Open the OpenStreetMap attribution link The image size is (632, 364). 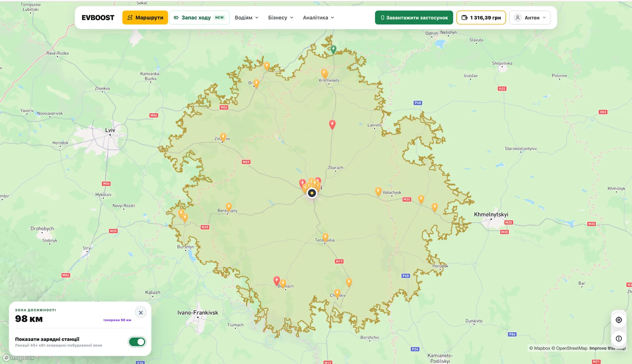click(569, 348)
